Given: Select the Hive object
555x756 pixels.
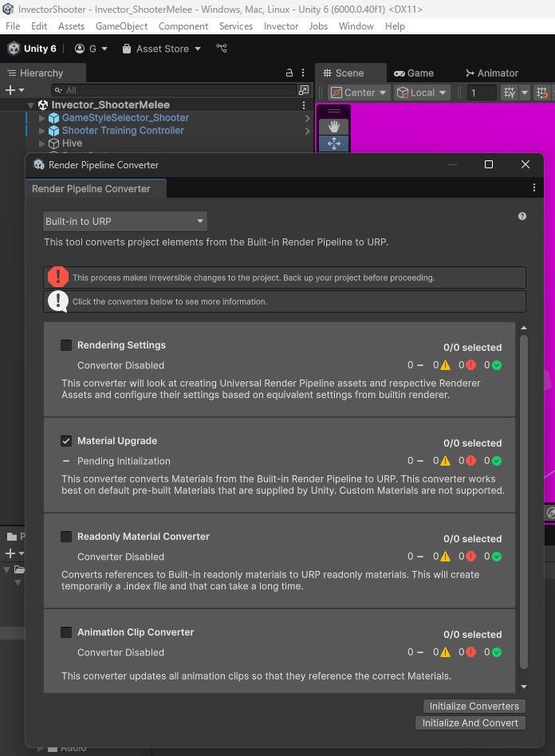Looking at the screenshot, I should tap(72, 144).
